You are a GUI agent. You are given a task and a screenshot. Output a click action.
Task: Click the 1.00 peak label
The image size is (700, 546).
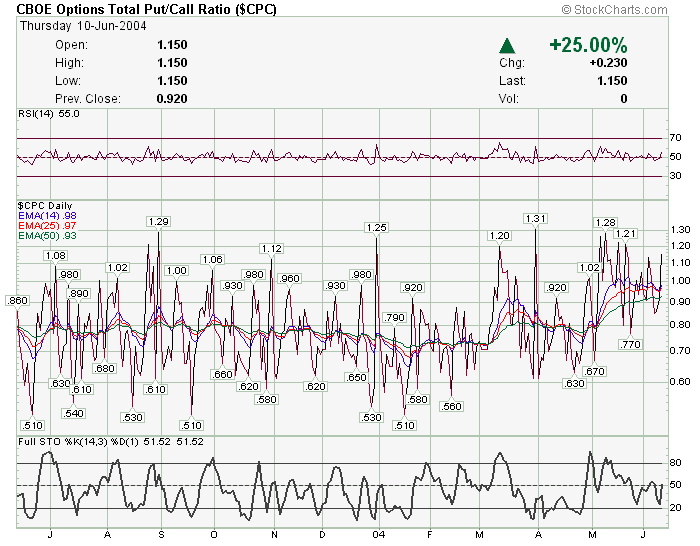pos(176,271)
